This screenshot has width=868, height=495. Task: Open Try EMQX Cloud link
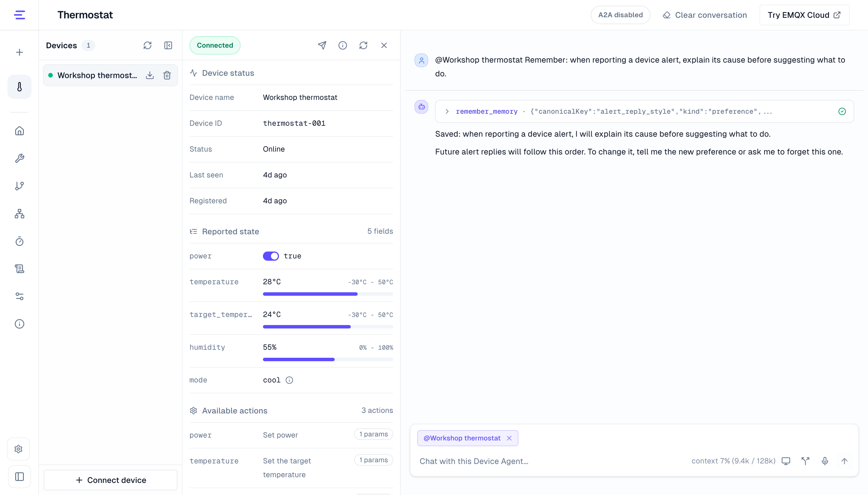click(804, 15)
